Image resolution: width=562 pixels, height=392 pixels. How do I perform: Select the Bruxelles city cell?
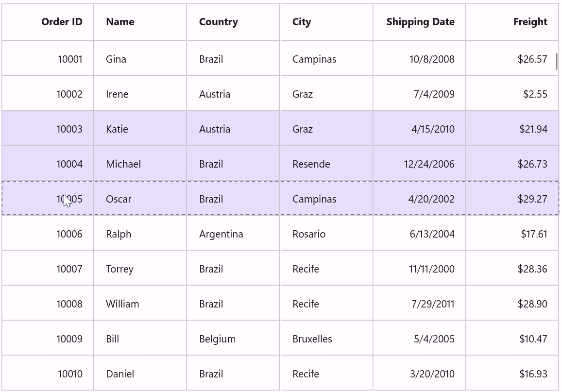[x=326, y=339]
